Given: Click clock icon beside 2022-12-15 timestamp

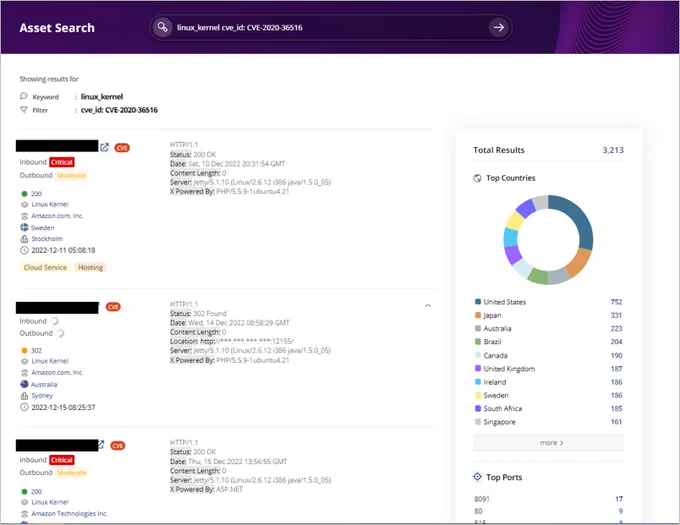Looking at the screenshot, I should tap(24, 407).
